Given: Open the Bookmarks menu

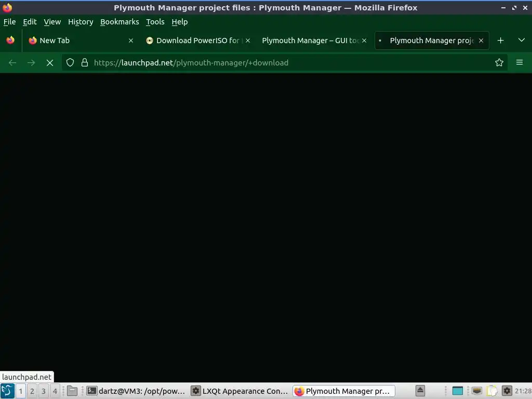Looking at the screenshot, I should pos(119,22).
